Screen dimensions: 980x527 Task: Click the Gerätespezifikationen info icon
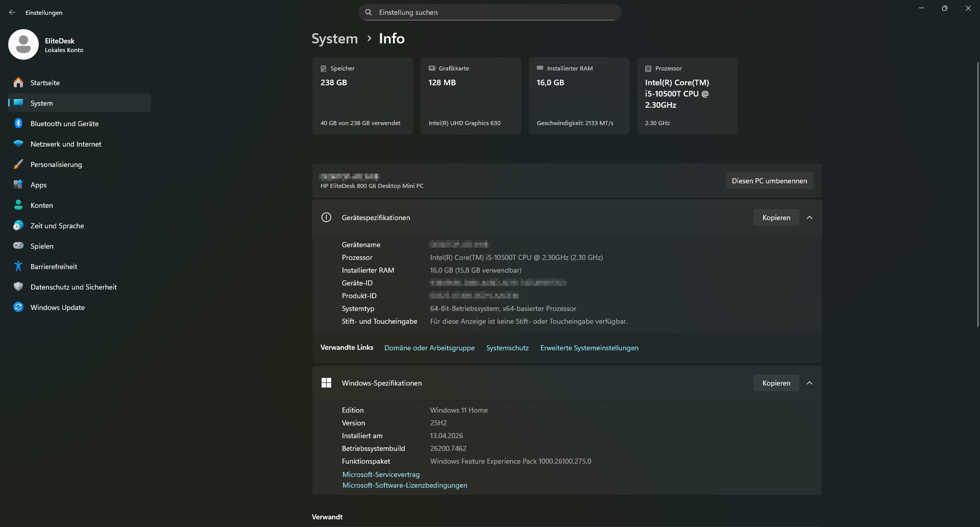[x=326, y=218]
